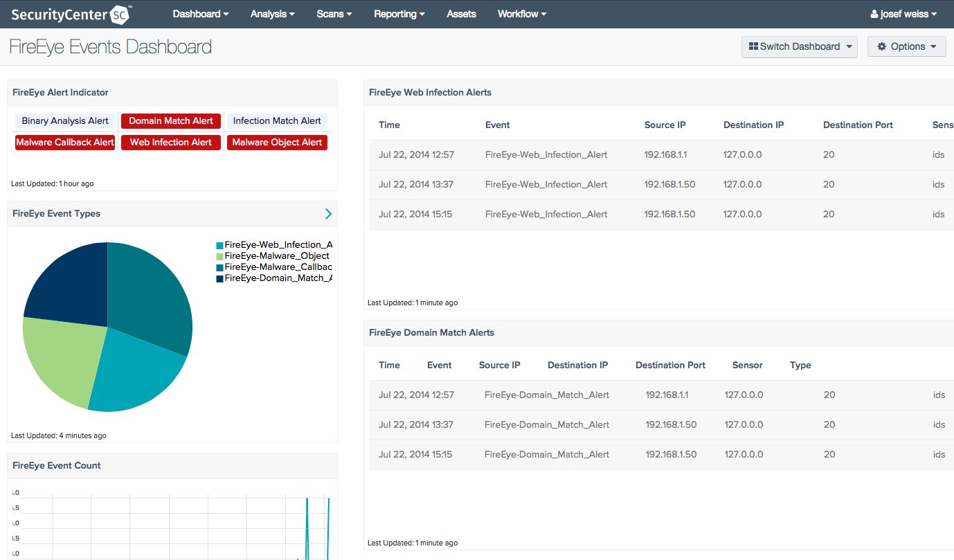The width and height of the screenshot is (954, 560).
Task: Select the 15:15 FireEye-Web_Infection_Alert event cell
Action: coord(546,215)
